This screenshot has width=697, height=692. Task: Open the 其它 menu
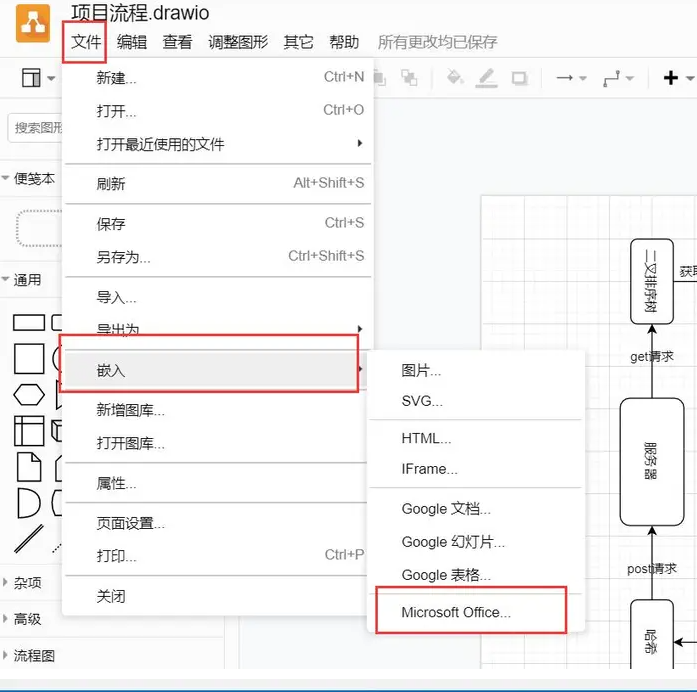[298, 42]
